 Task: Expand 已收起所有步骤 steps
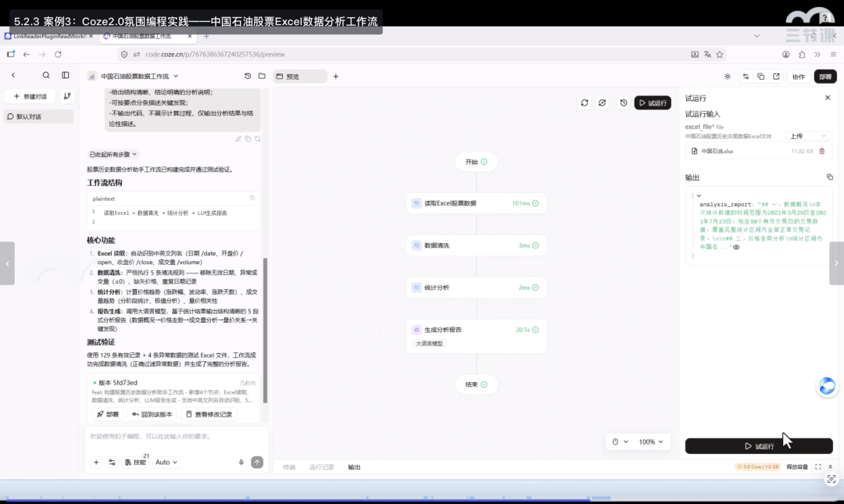pyautogui.click(x=113, y=155)
